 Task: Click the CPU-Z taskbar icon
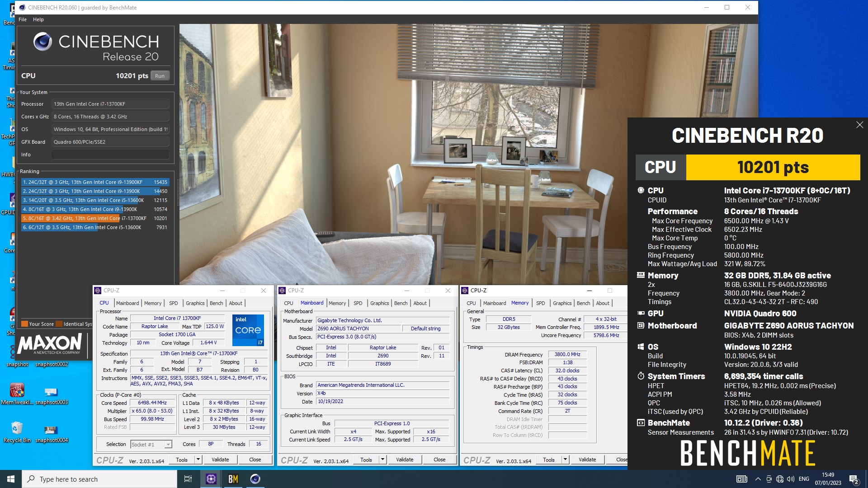point(211,479)
